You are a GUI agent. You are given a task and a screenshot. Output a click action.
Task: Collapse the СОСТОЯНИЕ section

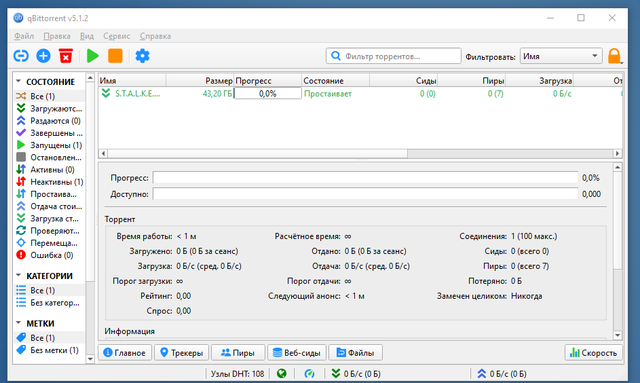tap(19, 81)
